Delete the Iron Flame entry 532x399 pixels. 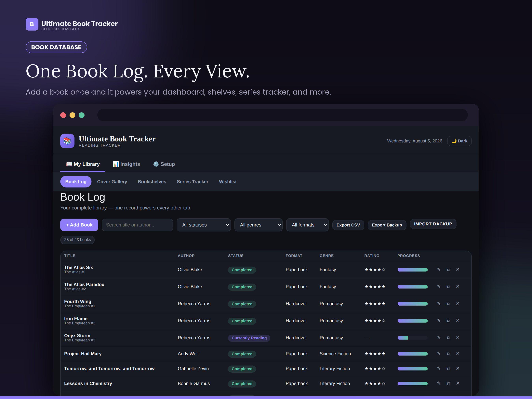click(458, 321)
